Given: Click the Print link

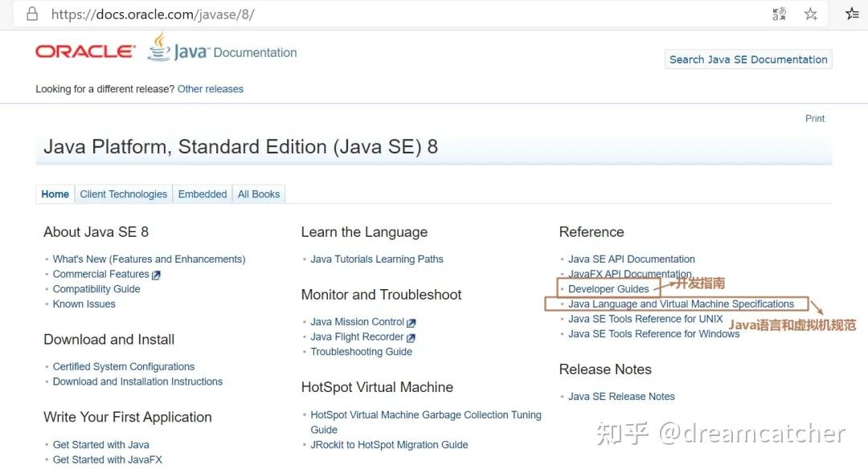Looking at the screenshot, I should 814,118.
